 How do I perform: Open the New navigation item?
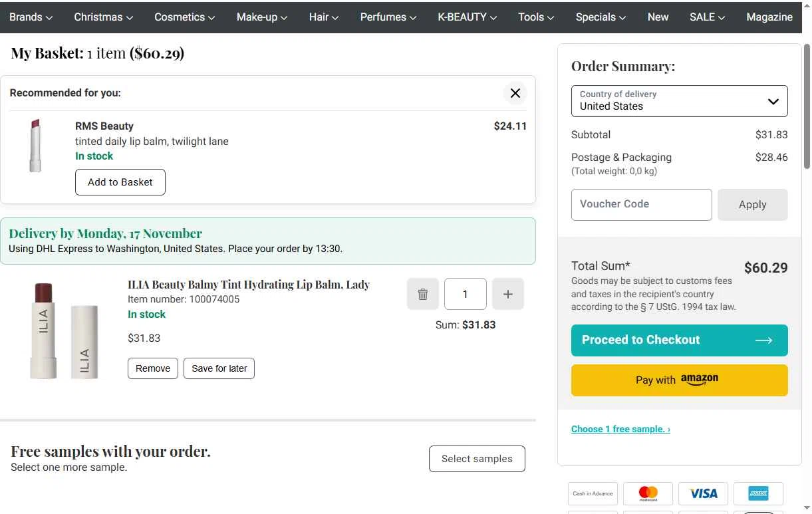pyautogui.click(x=658, y=17)
